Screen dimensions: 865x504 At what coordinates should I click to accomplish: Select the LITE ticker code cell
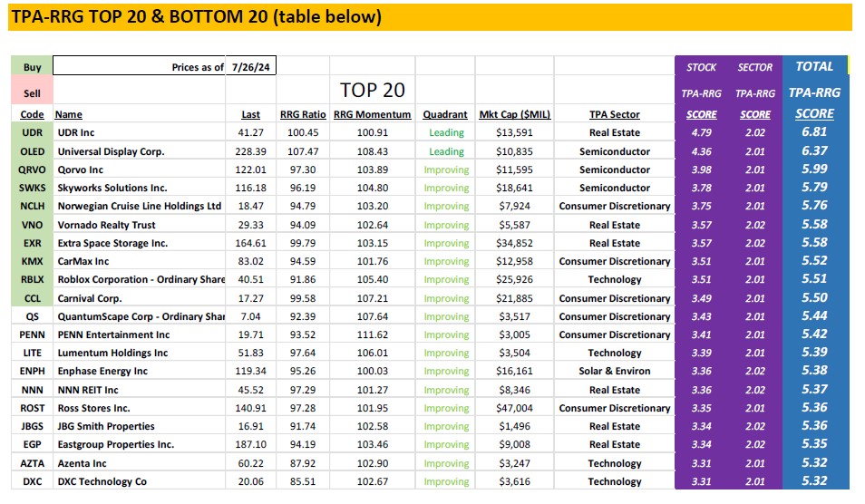[32, 353]
